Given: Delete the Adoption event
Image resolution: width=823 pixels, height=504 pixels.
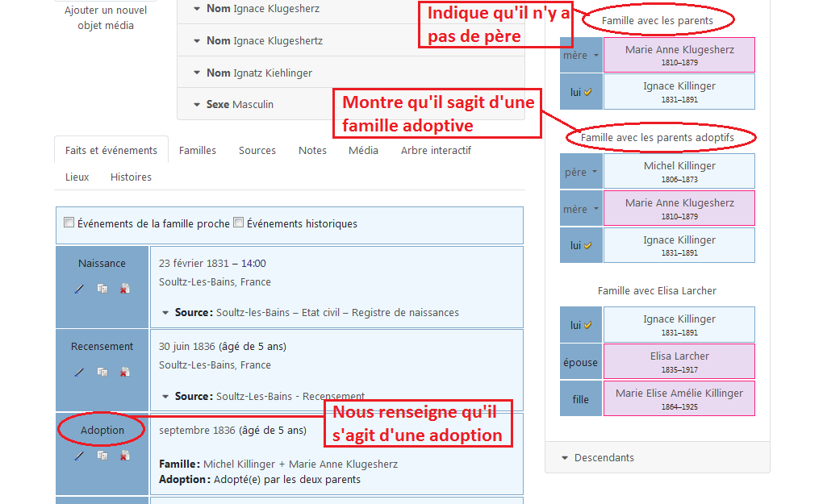Looking at the screenshot, I should tap(124, 456).
